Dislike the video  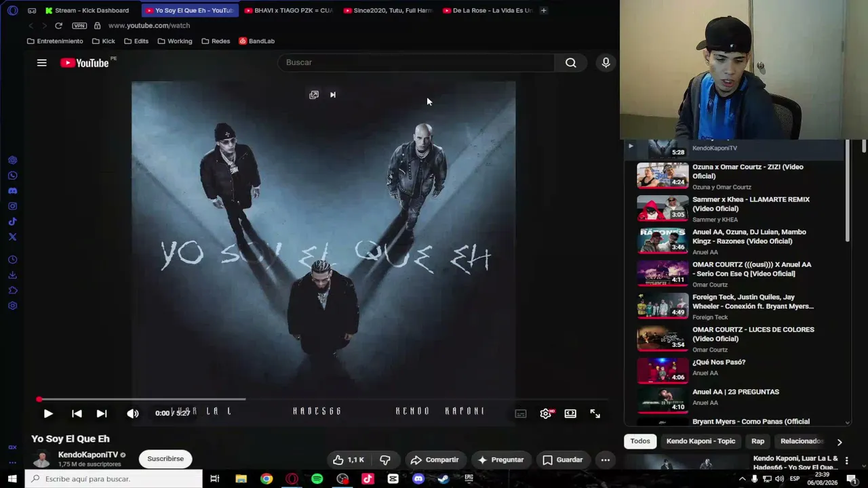coord(384,460)
